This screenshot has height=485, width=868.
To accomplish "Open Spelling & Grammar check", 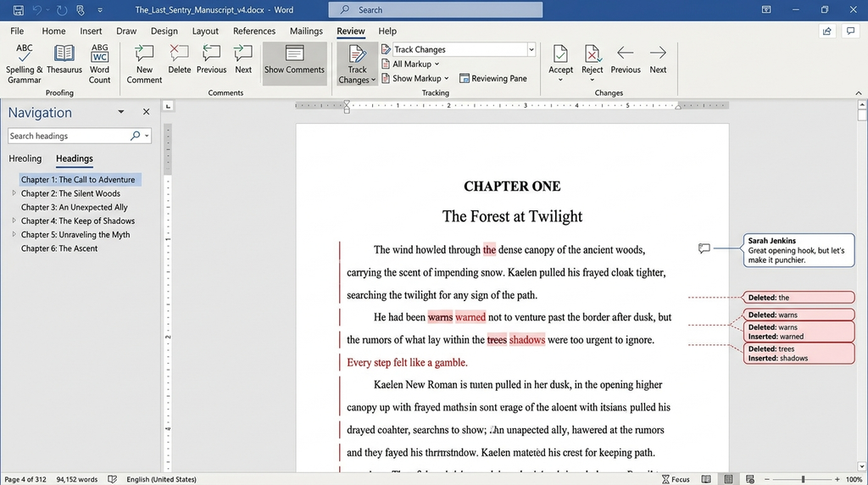I will click(24, 64).
